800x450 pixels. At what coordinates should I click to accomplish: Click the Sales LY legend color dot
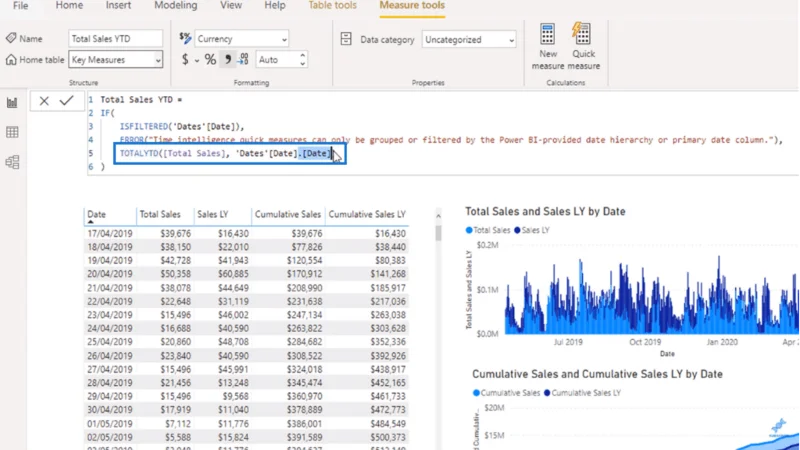[517, 230]
